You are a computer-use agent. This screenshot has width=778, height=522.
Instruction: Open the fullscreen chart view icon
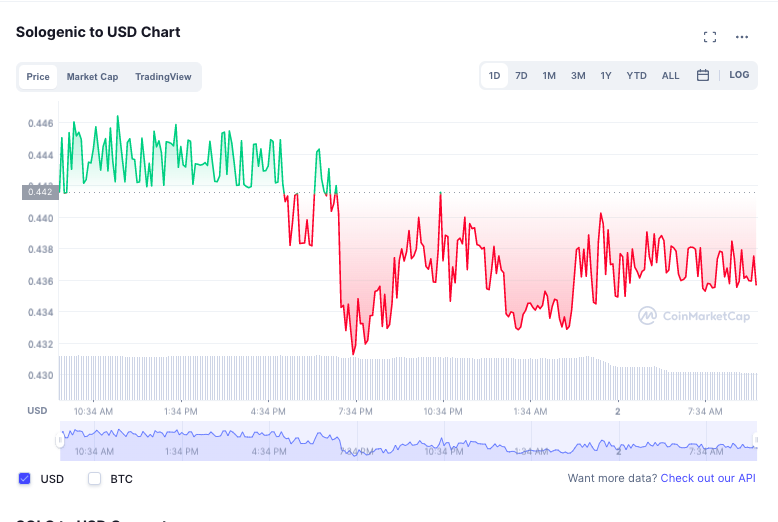click(x=710, y=37)
